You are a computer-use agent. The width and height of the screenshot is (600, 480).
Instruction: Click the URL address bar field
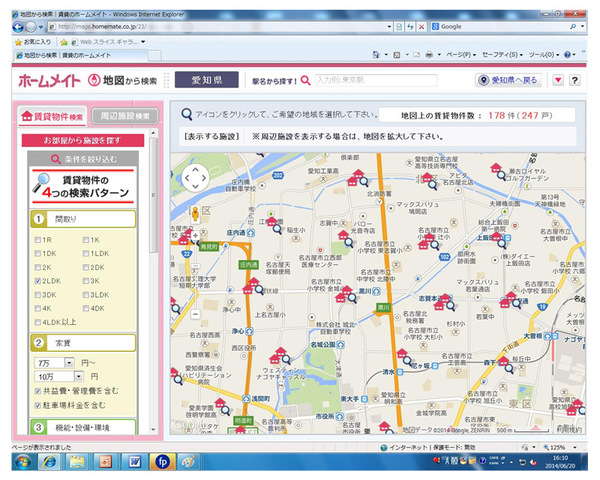point(218,27)
